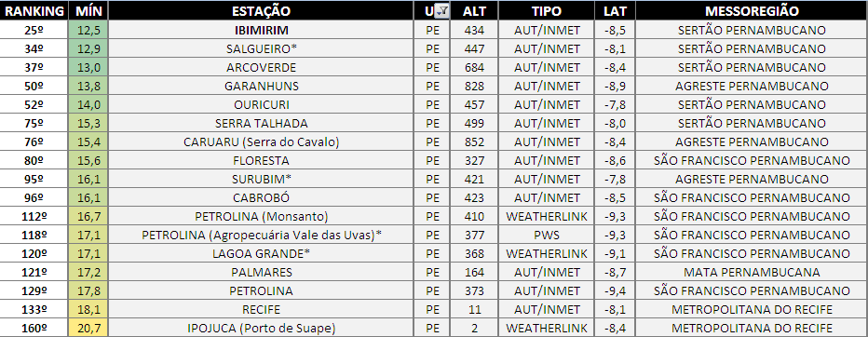Select the LAT column header

[x=615, y=11]
